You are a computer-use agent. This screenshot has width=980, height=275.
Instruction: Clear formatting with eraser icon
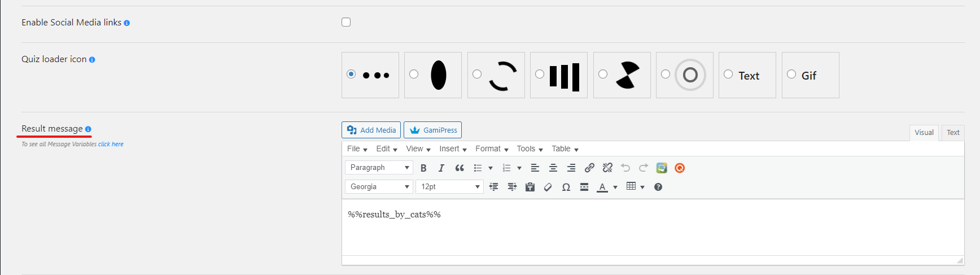(x=548, y=187)
